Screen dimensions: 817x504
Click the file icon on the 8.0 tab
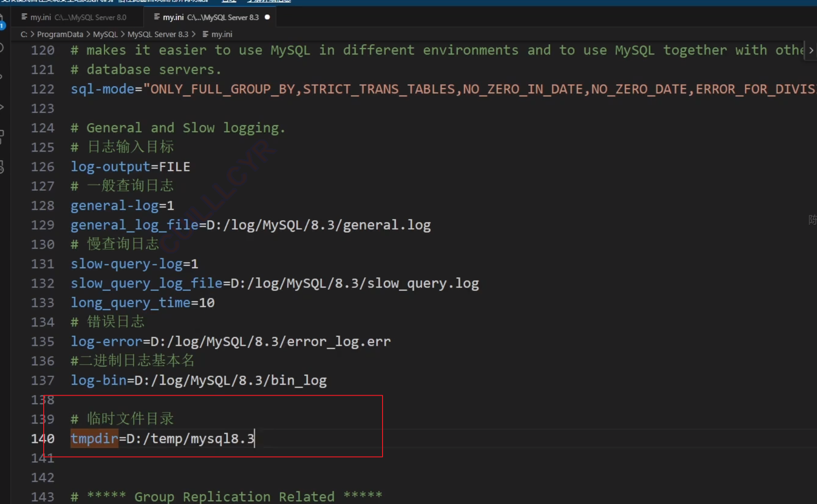(24, 17)
